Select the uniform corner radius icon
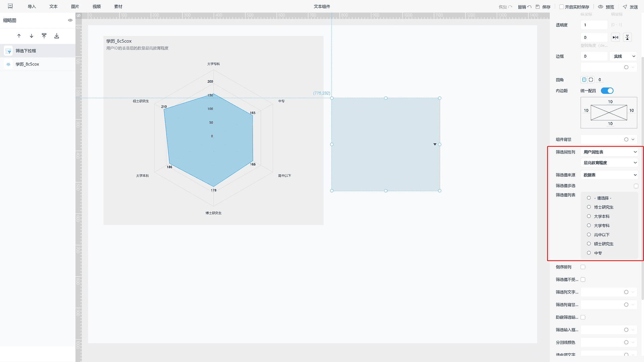Image resolution: width=644 pixels, height=362 pixels. (584, 80)
